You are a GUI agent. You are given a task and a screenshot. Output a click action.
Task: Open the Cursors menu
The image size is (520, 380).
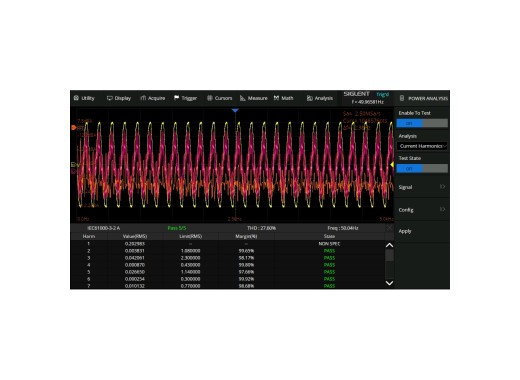pyautogui.click(x=219, y=98)
